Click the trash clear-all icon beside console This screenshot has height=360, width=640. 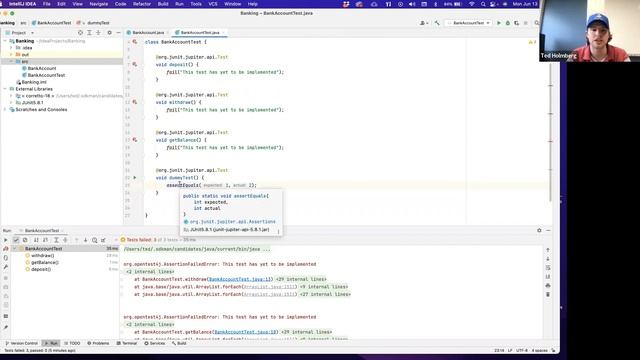(548, 294)
